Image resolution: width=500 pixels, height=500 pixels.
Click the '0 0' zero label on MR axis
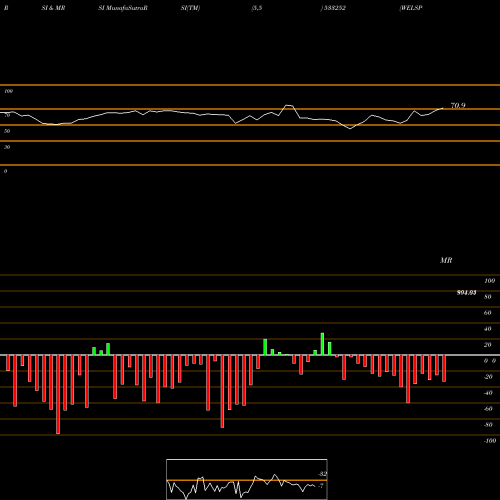pyautogui.click(x=490, y=361)
